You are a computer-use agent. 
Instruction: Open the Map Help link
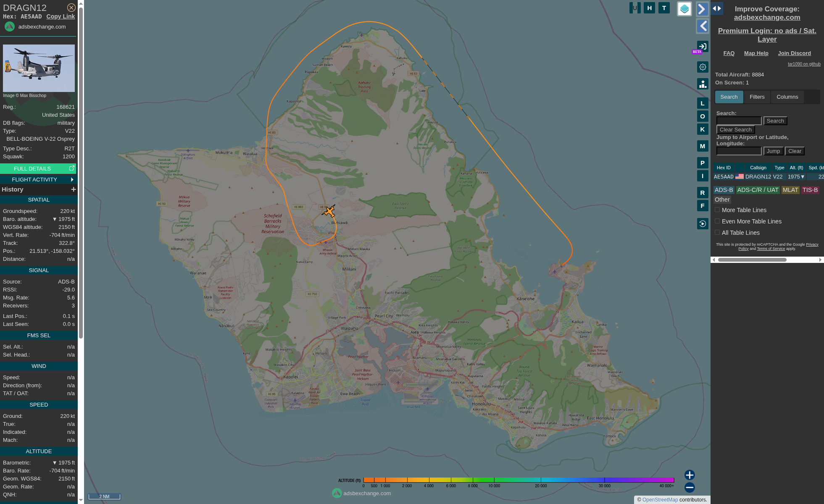(x=756, y=53)
